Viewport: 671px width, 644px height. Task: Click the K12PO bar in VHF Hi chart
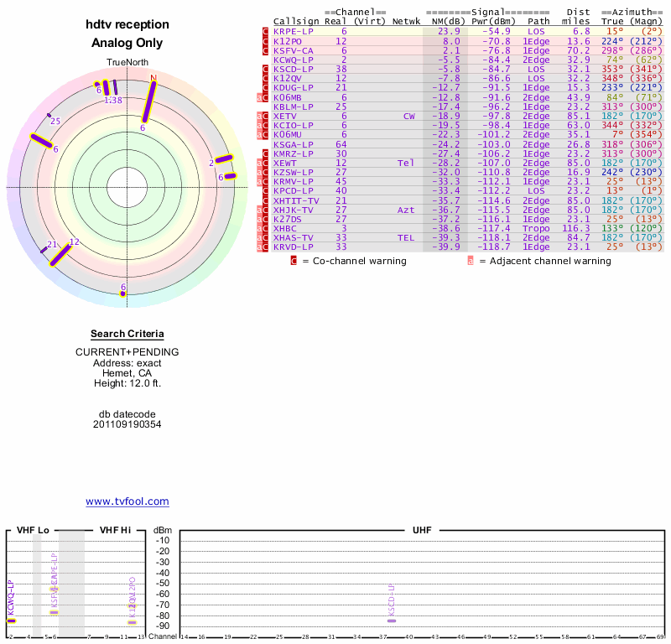coord(132,621)
